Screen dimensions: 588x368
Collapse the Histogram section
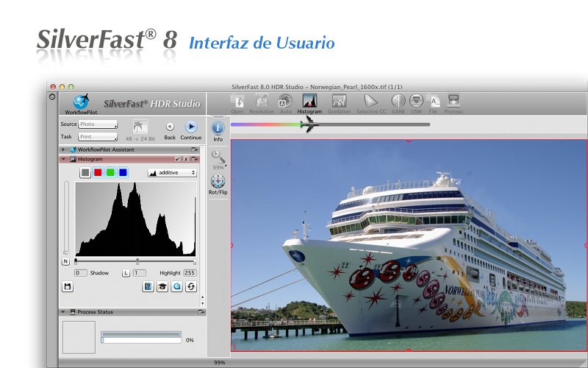[x=63, y=159]
